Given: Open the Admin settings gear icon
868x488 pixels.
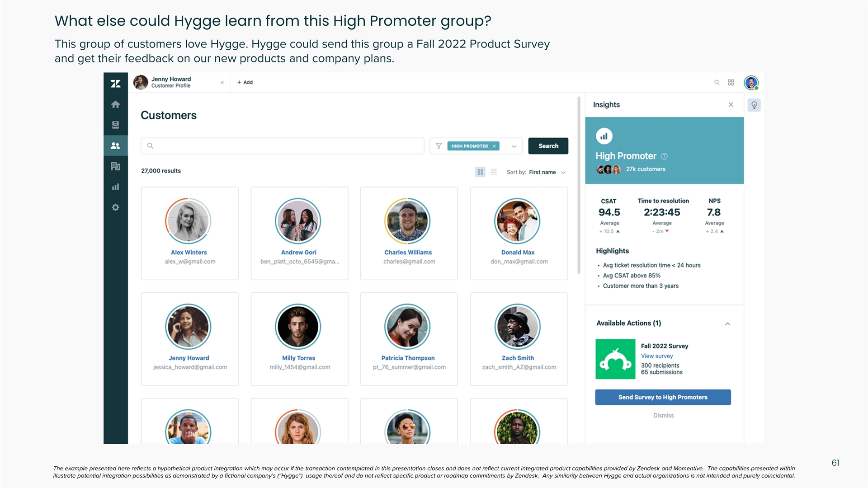Looking at the screenshot, I should click(115, 207).
